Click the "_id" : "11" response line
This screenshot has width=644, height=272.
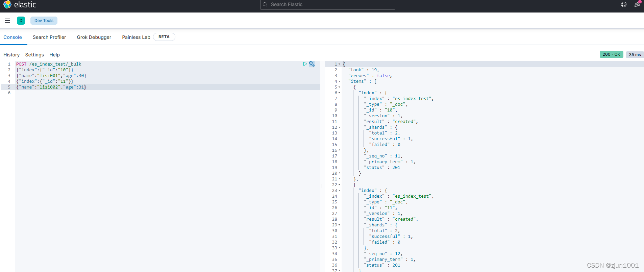380,208
